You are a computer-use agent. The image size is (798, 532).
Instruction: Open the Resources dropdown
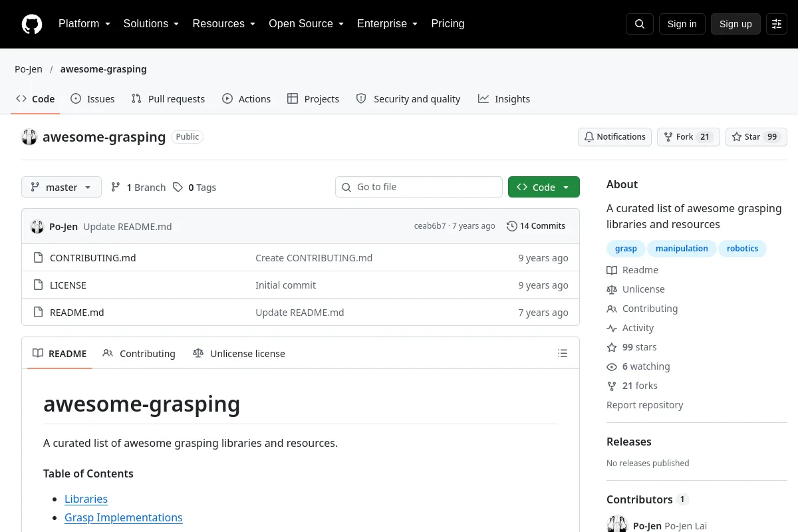pos(224,24)
